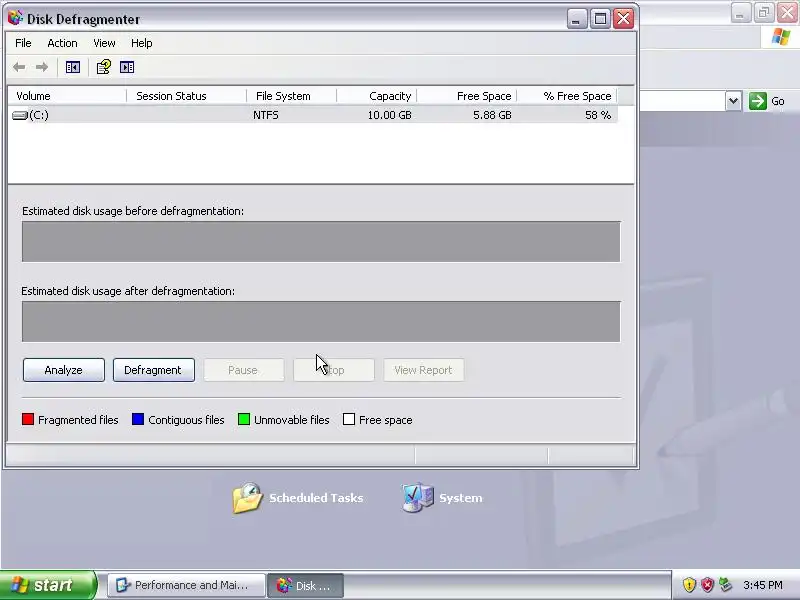Click the Unmovable files green swatch
800x600 pixels.
pyautogui.click(x=244, y=419)
